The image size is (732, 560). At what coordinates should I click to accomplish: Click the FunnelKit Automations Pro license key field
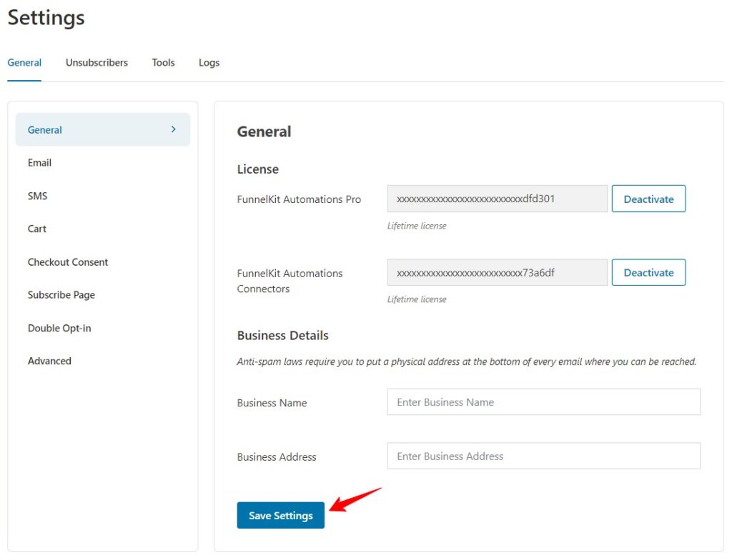point(498,199)
